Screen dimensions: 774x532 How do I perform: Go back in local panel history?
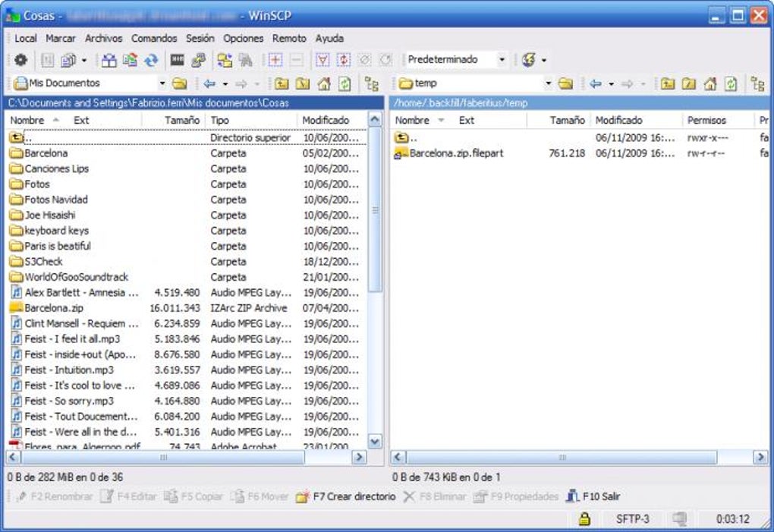[x=209, y=83]
